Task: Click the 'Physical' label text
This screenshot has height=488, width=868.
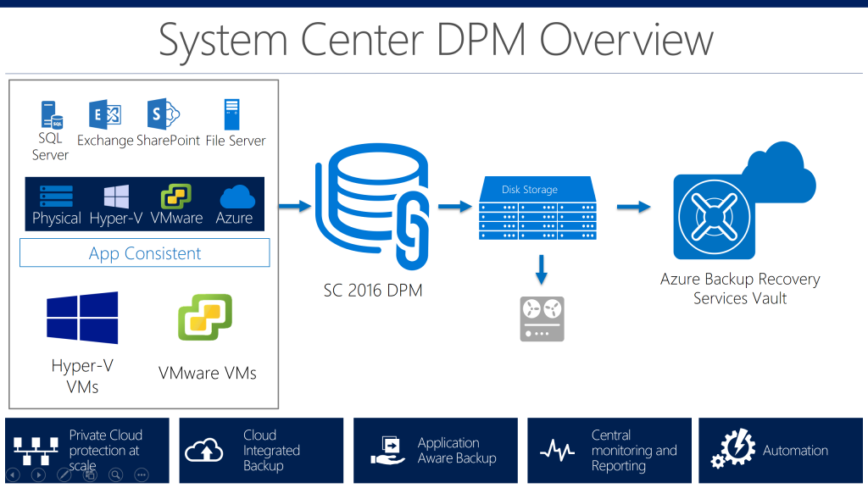Action: point(57,218)
